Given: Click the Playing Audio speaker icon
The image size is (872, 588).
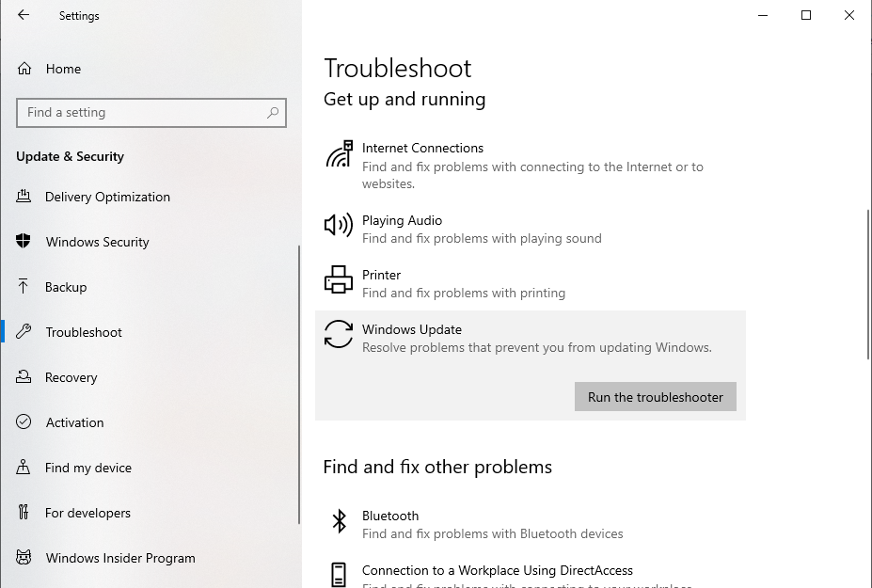Looking at the screenshot, I should [339, 225].
